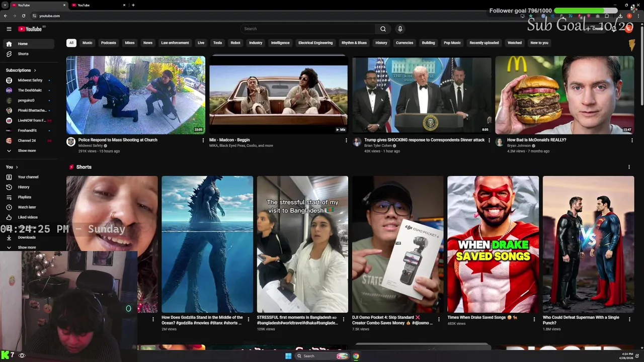Viewport: 644px width, 362px height.
Task: Open more options for Times When Drake Saved Songs
Action: point(534,318)
